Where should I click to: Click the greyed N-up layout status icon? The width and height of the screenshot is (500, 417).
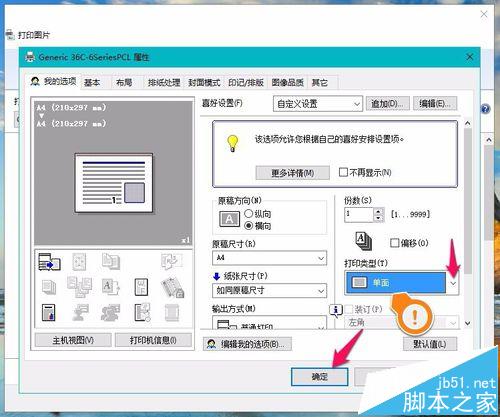click(x=79, y=262)
